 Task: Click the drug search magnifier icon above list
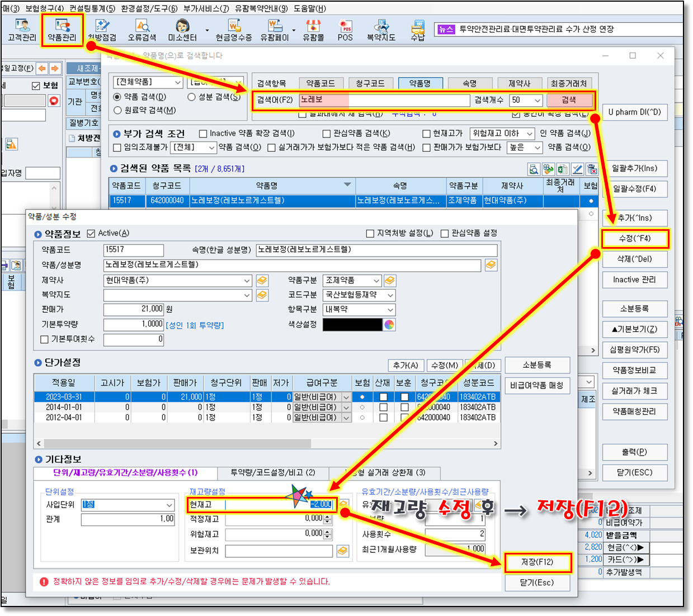click(534, 169)
